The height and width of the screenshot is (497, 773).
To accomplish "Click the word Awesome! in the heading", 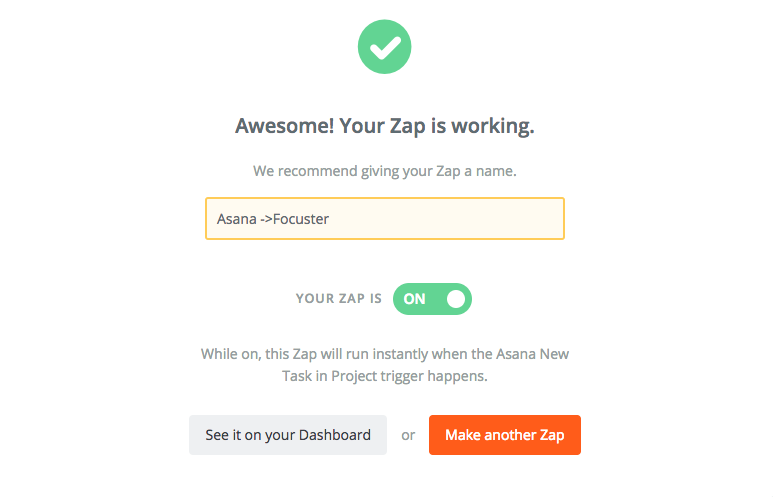I will click(x=284, y=126).
